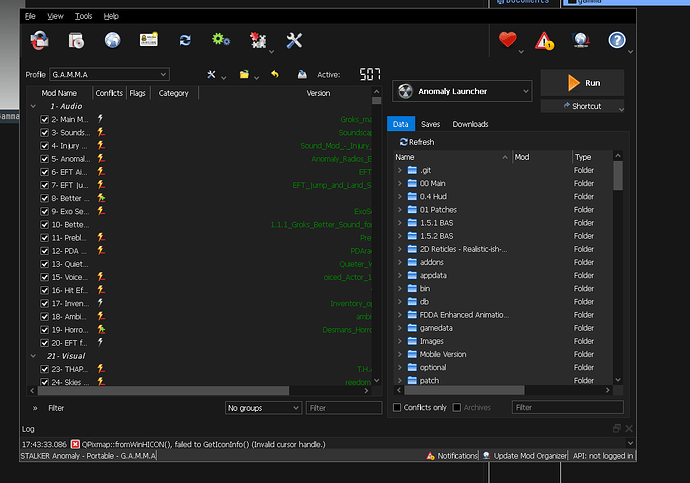This screenshot has height=483, width=690.
Task: Switch to the Saves tab
Action: [430, 124]
